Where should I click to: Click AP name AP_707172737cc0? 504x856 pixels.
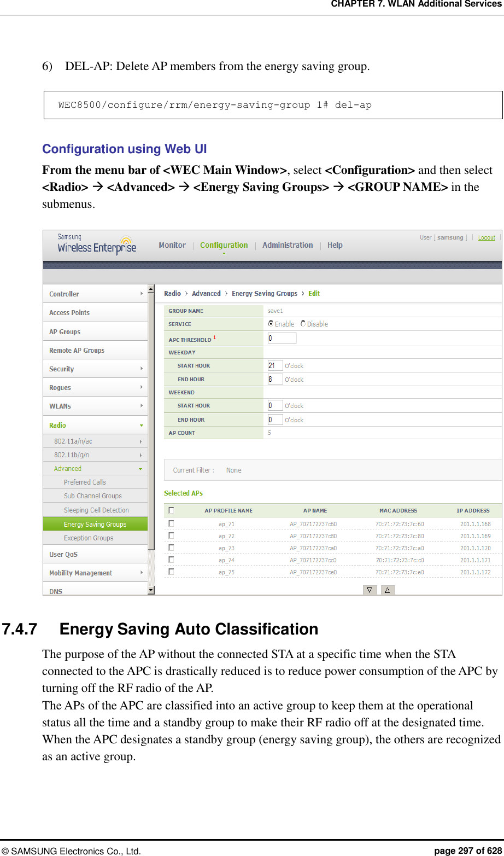[x=313, y=560]
